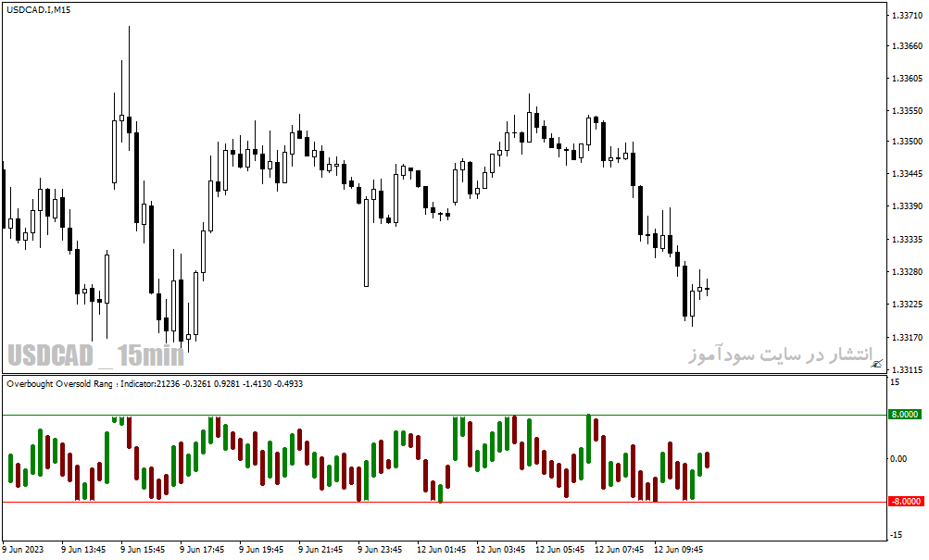
Task: Click the green overbought level line
Action: [x=445, y=415]
